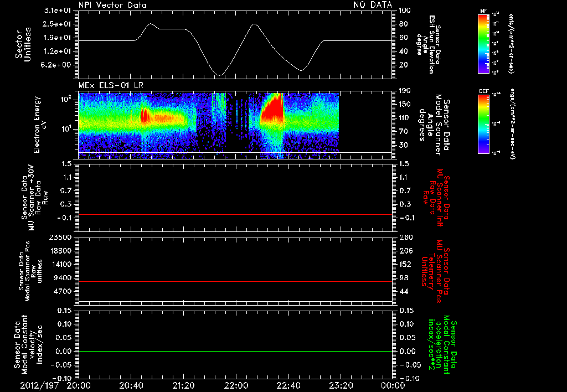Click the 'ESH Sun Elevation Angle' axis label
The height and width of the screenshot is (392, 567).
(x=429, y=44)
